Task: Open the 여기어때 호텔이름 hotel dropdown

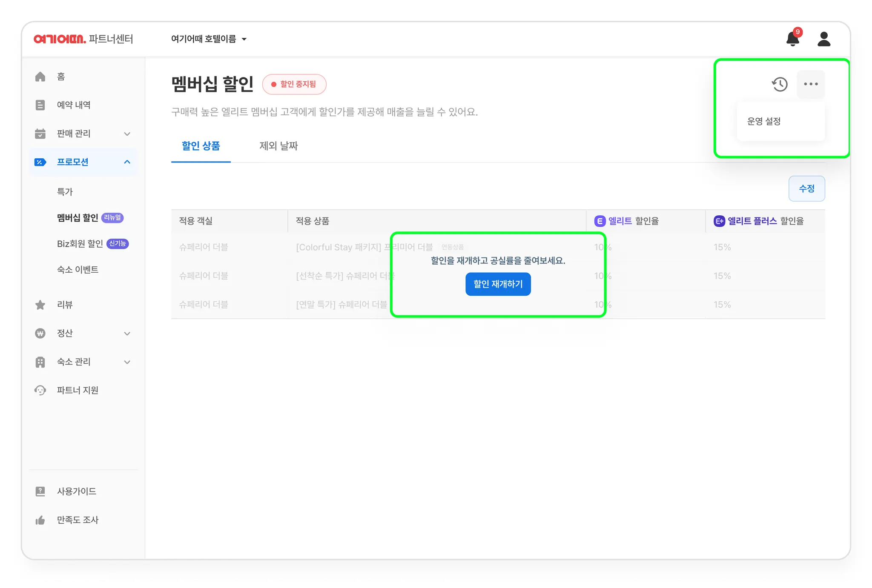Action: (209, 39)
